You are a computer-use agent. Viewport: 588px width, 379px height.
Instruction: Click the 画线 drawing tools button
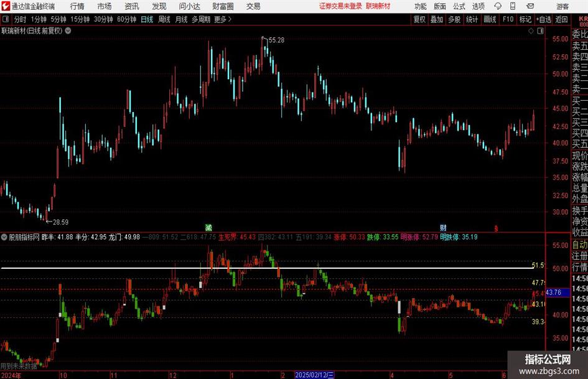coord(490,19)
